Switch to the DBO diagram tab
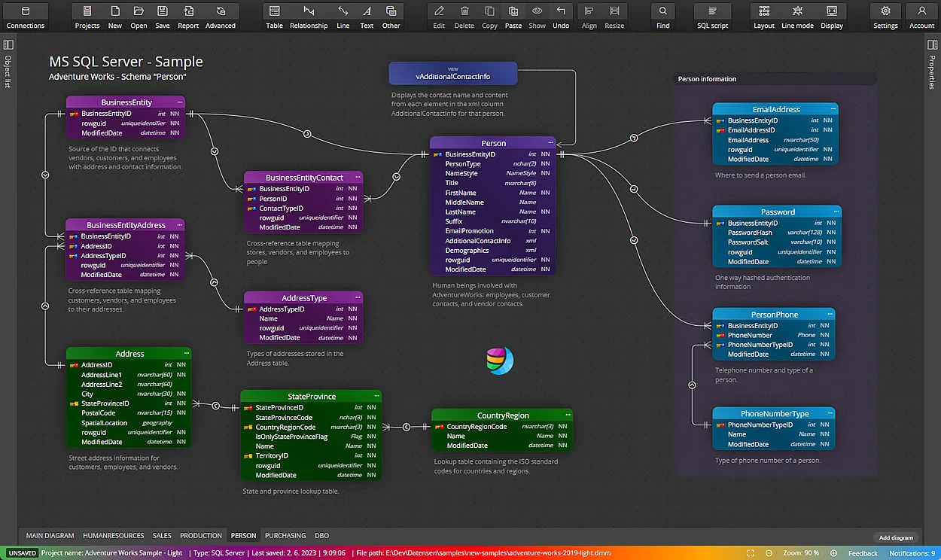 click(321, 536)
